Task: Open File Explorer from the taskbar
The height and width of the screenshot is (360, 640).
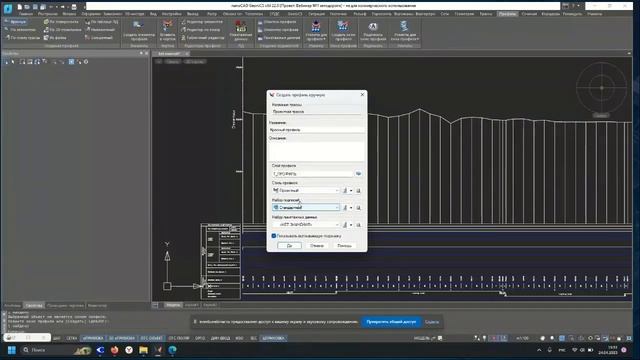Action: [143, 350]
